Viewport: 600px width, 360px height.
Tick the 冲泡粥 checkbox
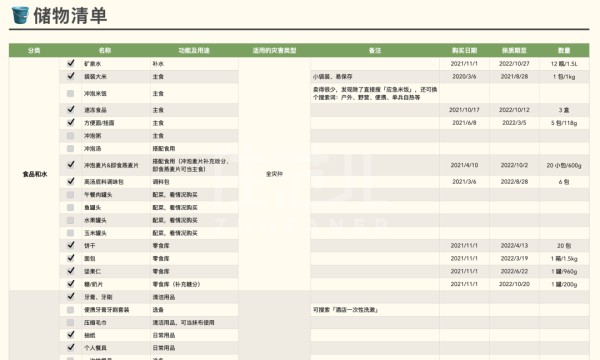(70, 136)
